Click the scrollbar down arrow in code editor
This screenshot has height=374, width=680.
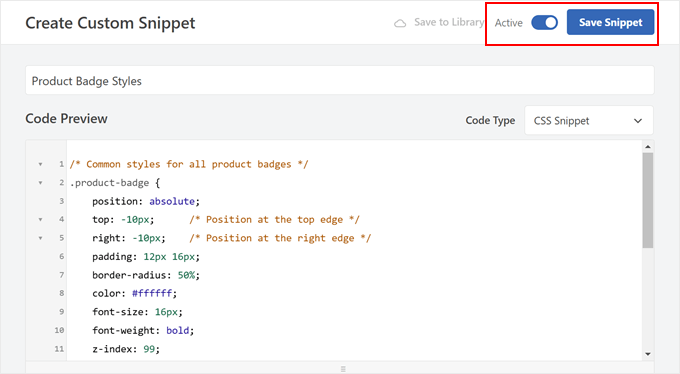(x=648, y=354)
